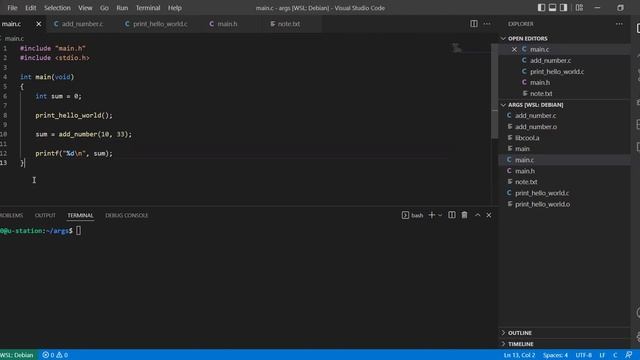Open the Edit menu
Viewport: 640px width, 360px height.
(31, 8)
